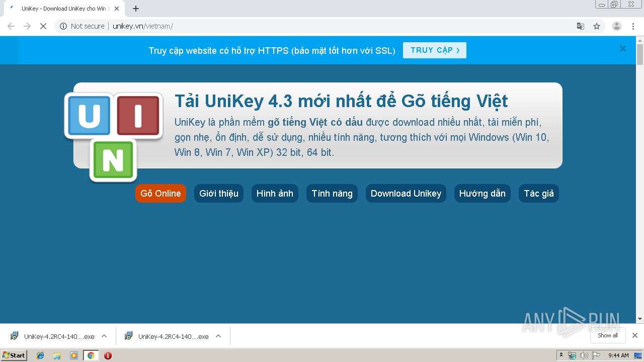
Task: Open the 9:44 AM taskbar clock
Action: 618,355
